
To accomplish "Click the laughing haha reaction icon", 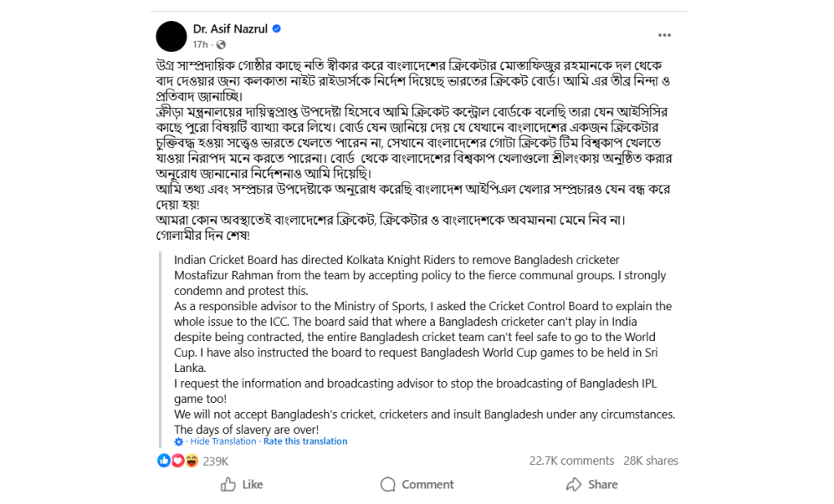I will [191, 461].
